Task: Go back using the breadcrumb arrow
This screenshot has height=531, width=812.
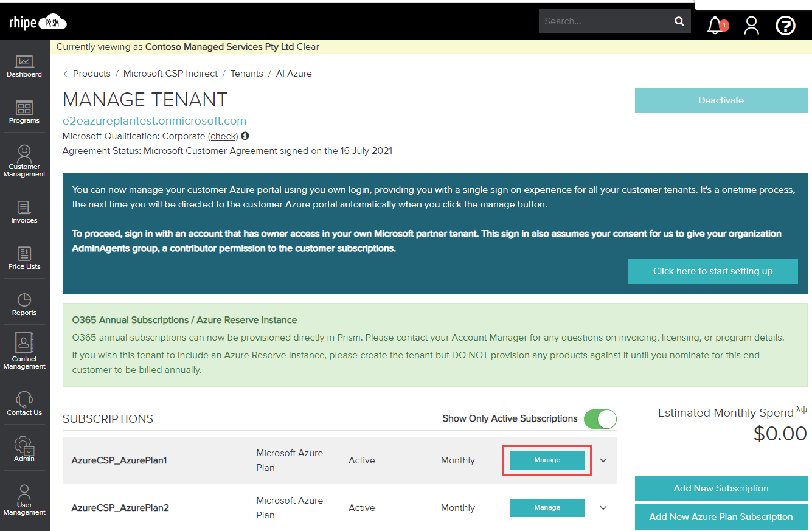Action: (66, 74)
